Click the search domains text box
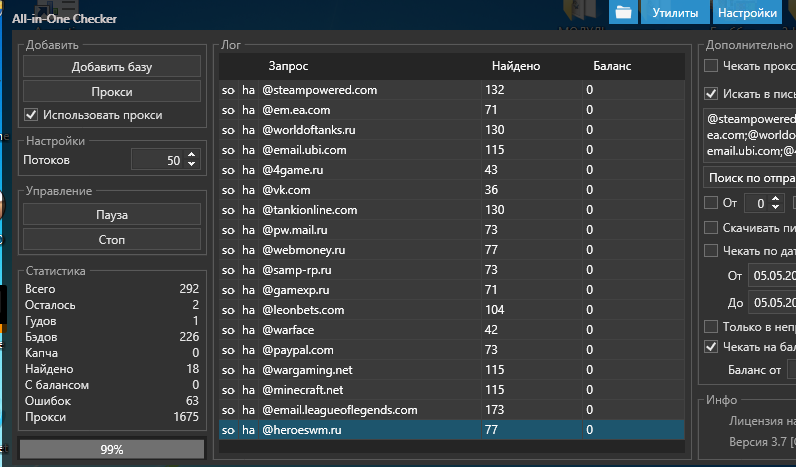 click(x=750, y=135)
